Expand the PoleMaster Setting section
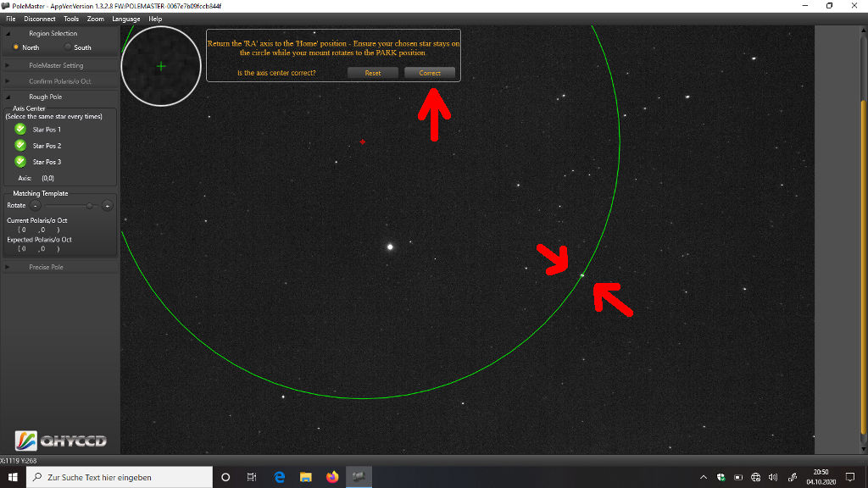The height and width of the screenshot is (488, 868). tap(56, 65)
